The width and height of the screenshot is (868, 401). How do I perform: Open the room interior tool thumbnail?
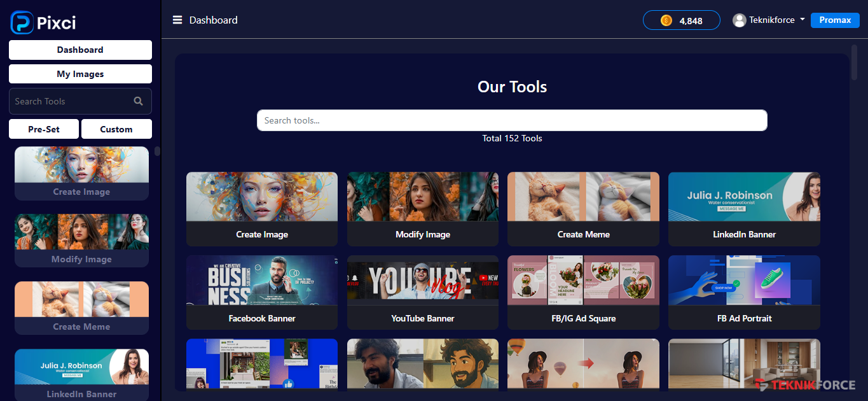744,363
